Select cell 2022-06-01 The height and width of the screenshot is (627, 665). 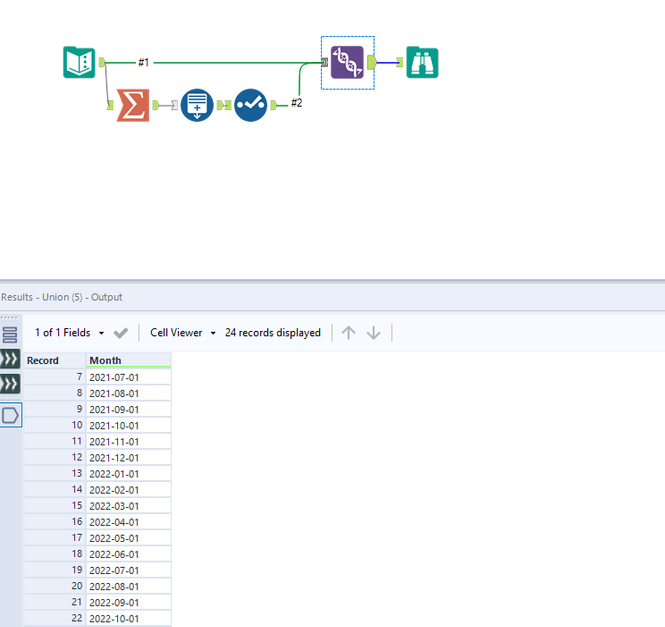(x=129, y=554)
